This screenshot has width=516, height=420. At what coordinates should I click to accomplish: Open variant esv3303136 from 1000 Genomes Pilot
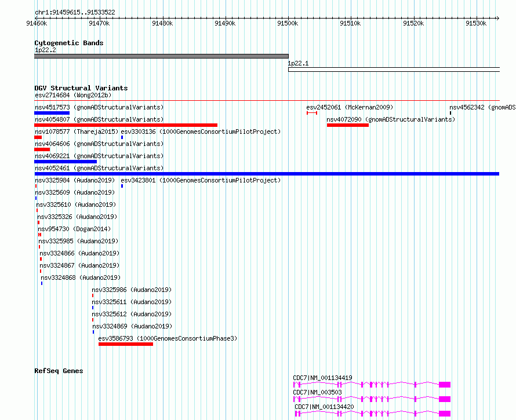click(201, 132)
